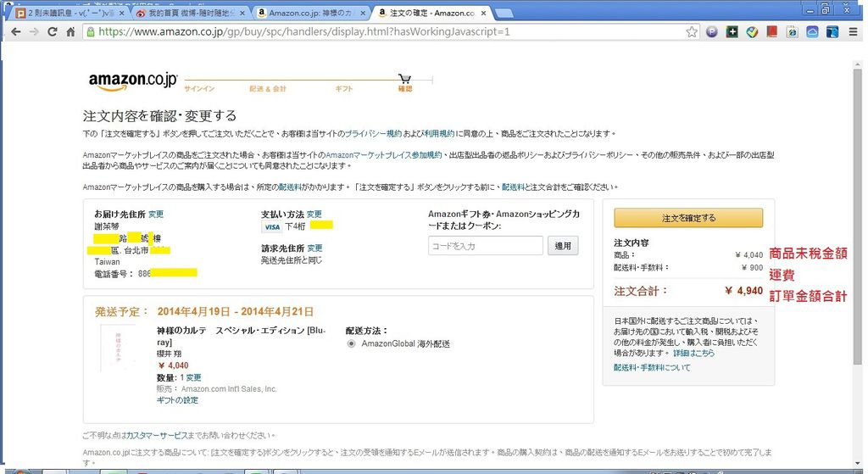Click the green plus extension icon
Image resolution: width=868 pixels, height=474 pixels.
pos(732,32)
